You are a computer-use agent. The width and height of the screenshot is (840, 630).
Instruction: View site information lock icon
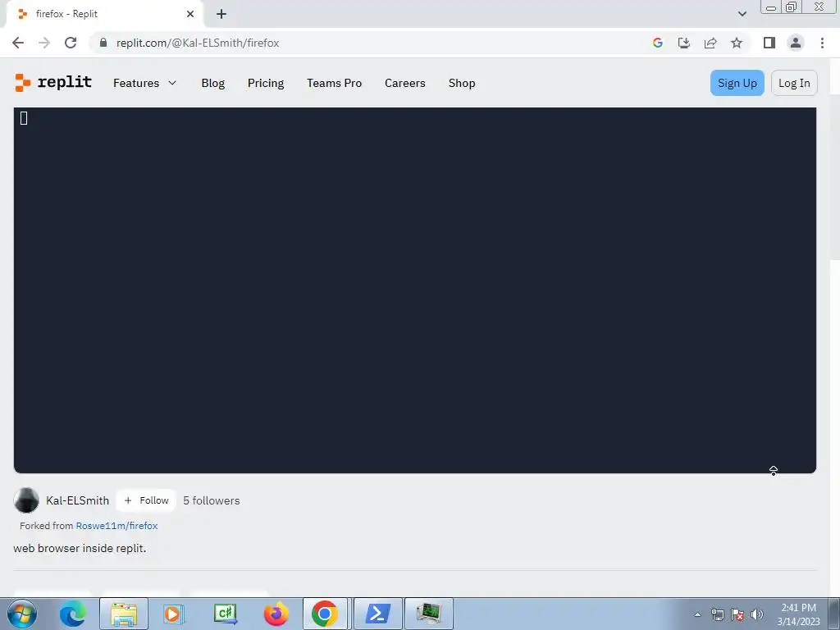coord(103,43)
